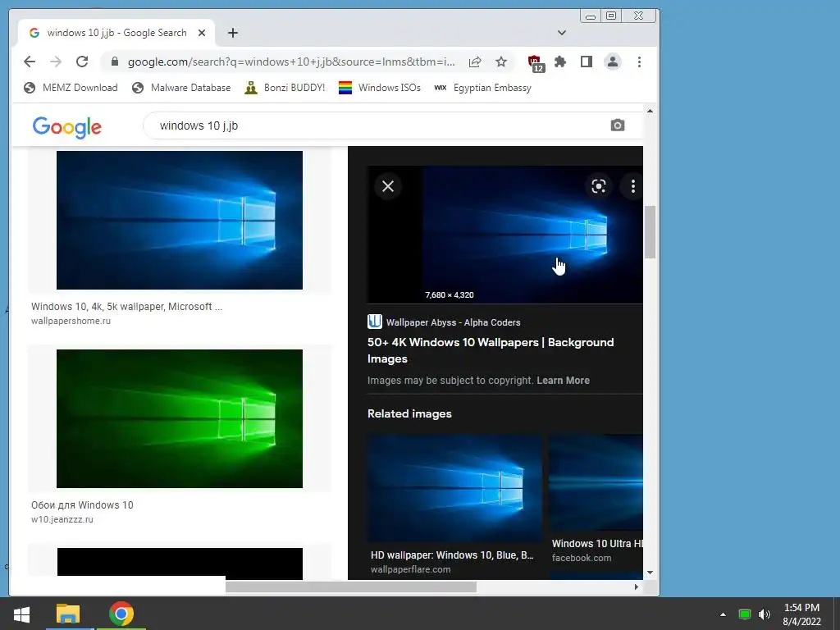Reload the page with the refresh icon
840x630 pixels.
click(x=82, y=62)
